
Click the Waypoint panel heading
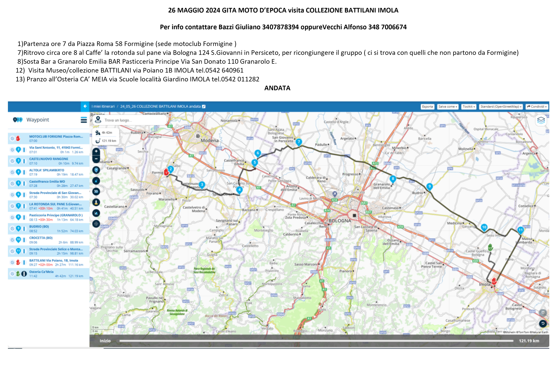click(x=38, y=120)
